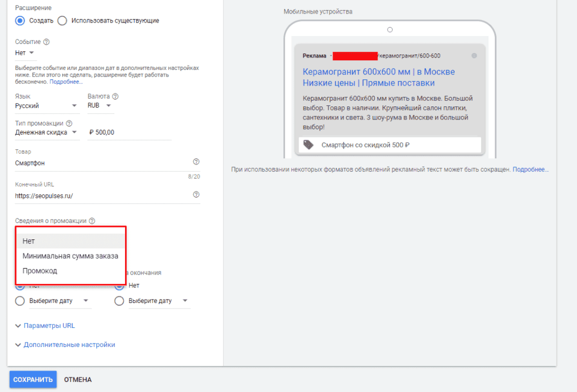Click the Мобильные устройства label

pyautogui.click(x=318, y=11)
